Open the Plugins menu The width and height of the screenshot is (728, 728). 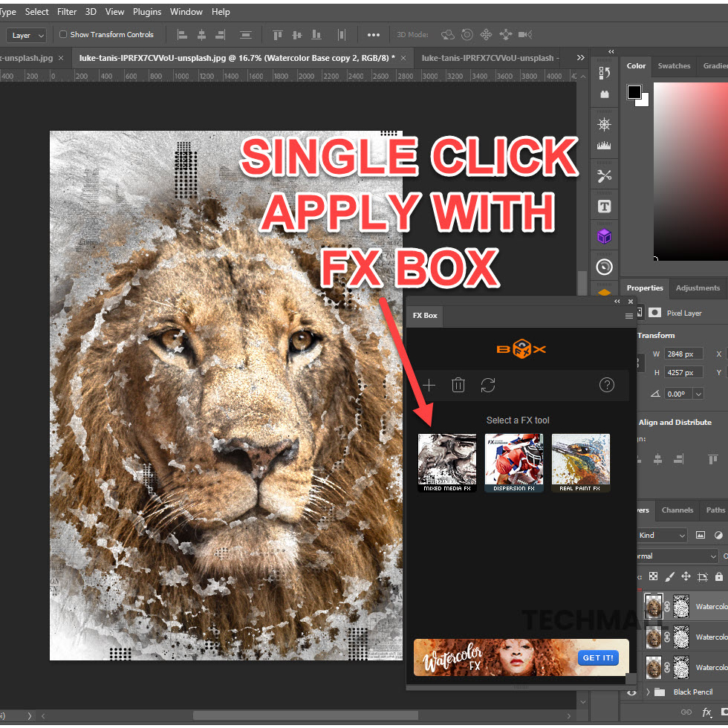[x=147, y=12]
